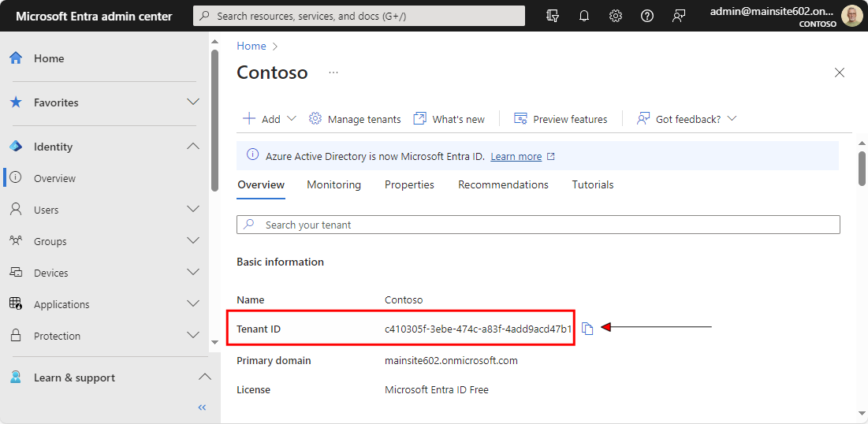Click the info icon in the banner
Screen dimensions: 868x424
tap(251, 154)
